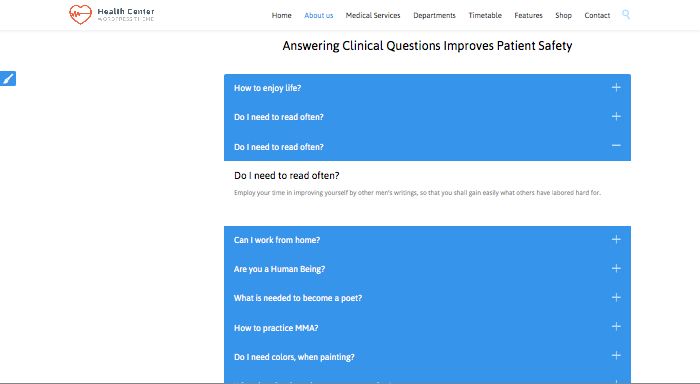Screen dimensions: 700x384
Task: Open the Timetable page link
Action: click(485, 15)
